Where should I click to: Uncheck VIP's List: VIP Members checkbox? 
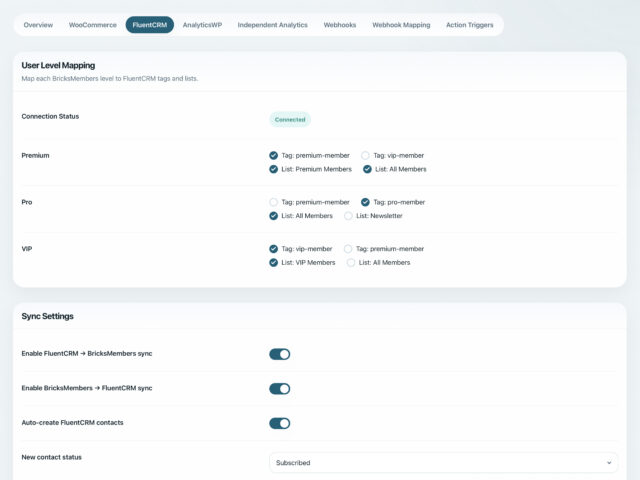coord(273,262)
